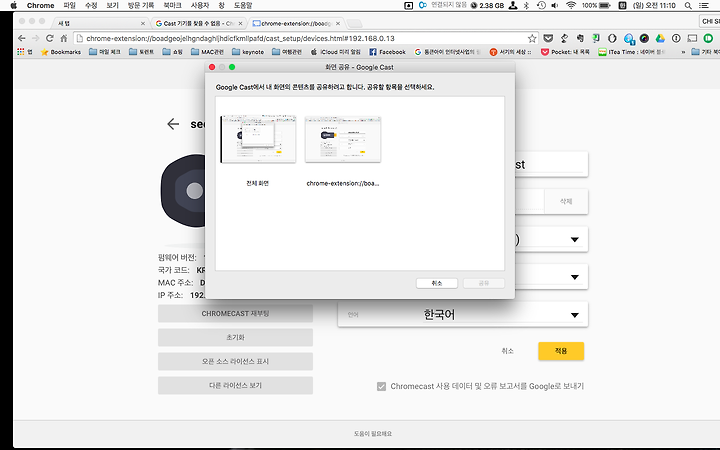Click the volume icon in the menu bar
720x450 pixels.
555,6
